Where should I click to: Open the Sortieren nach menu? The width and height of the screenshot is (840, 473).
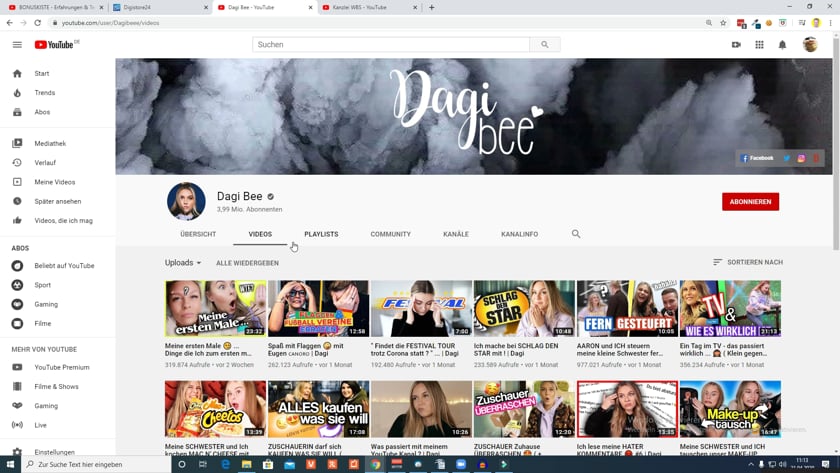point(748,262)
